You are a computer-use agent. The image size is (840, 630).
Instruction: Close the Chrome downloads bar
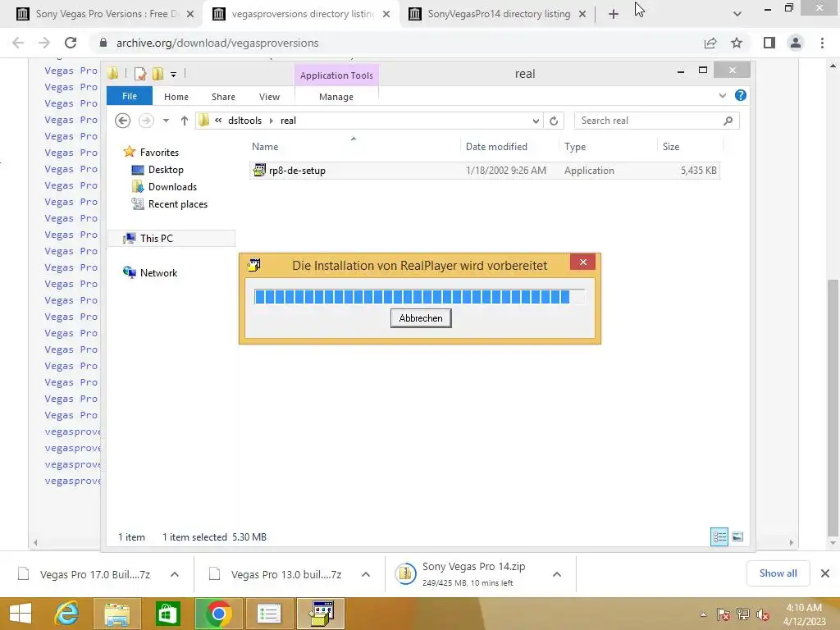[825, 573]
